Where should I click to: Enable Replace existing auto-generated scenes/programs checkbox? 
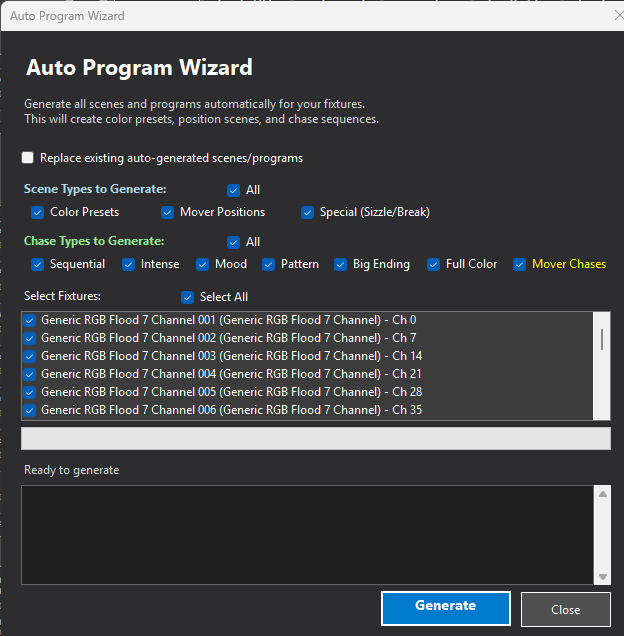pos(28,158)
